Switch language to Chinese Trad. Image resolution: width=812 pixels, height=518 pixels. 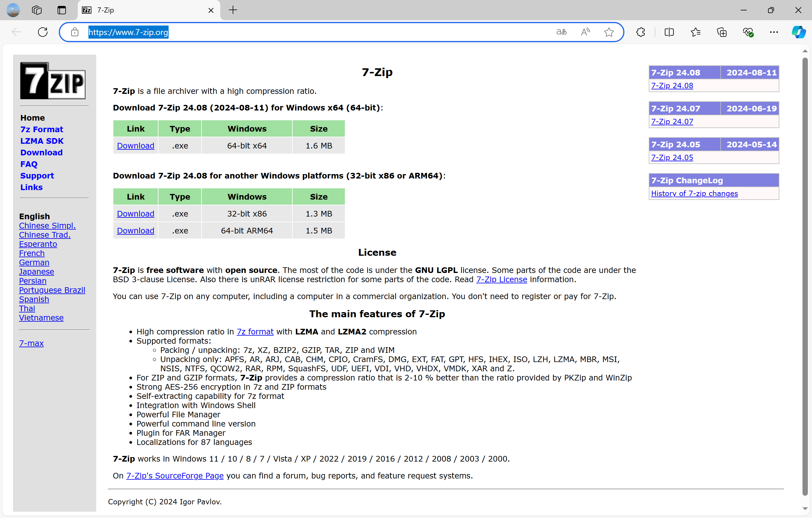click(x=45, y=235)
